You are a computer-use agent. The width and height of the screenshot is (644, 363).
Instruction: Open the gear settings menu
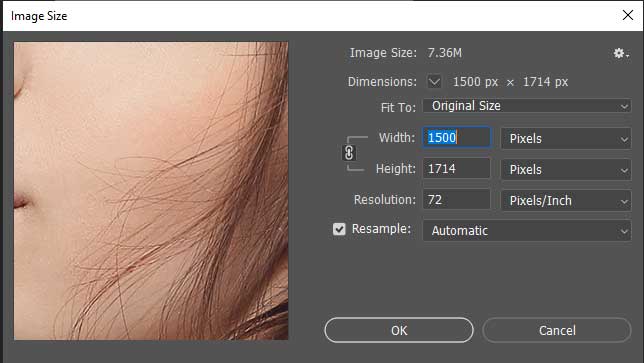pos(621,53)
